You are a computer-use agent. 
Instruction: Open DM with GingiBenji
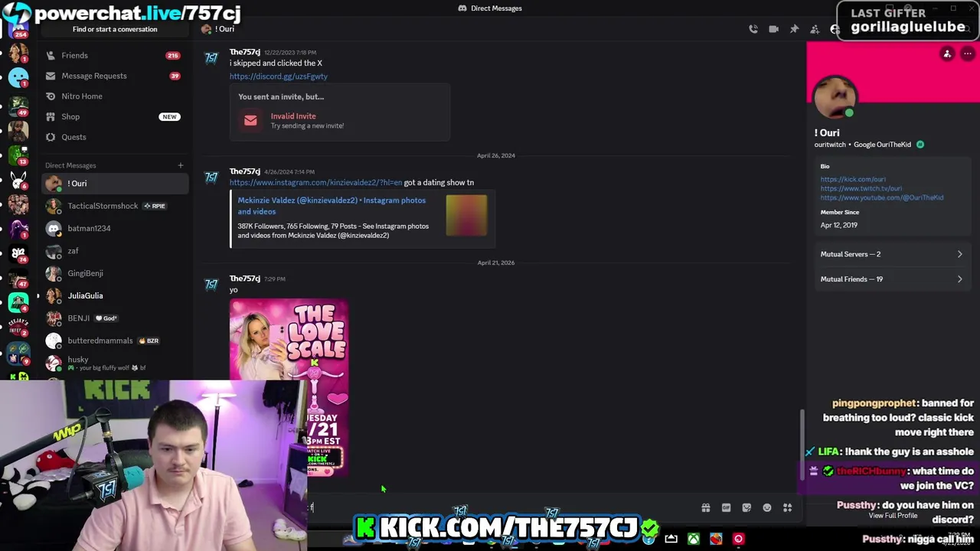tap(115, 273)
